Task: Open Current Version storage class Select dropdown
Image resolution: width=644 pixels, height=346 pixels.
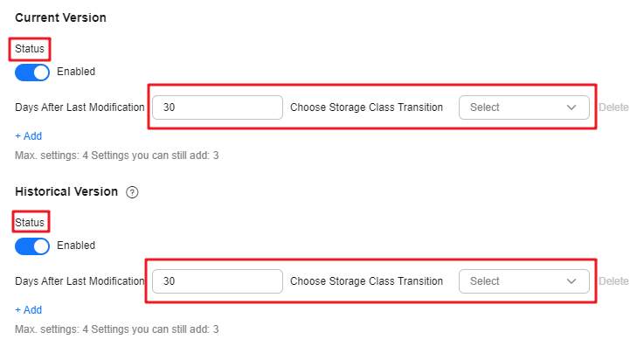Action: (524, 107)
